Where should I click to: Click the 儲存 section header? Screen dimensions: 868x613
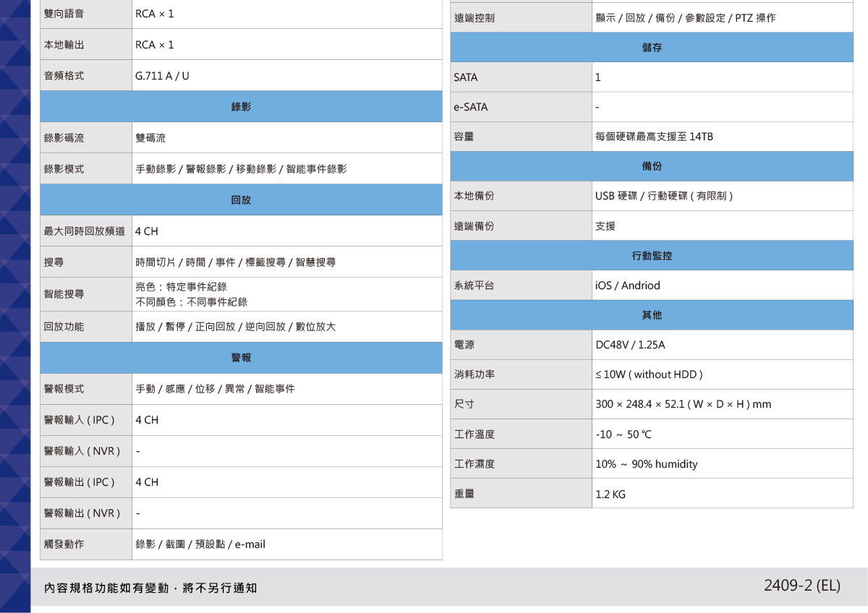652,48
